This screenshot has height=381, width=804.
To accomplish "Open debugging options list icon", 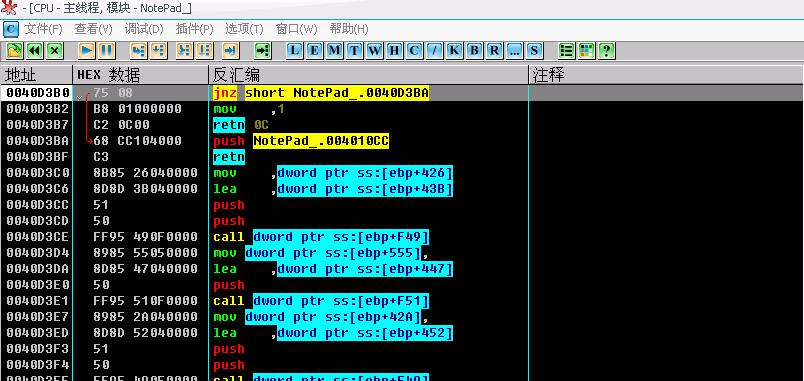I will coord(566,50).
